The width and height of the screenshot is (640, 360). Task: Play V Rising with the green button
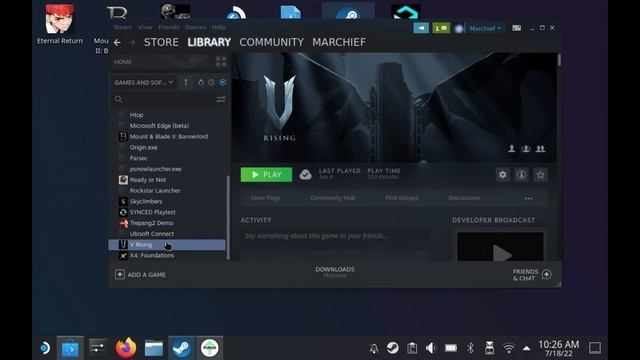click(x=266, y=175)
